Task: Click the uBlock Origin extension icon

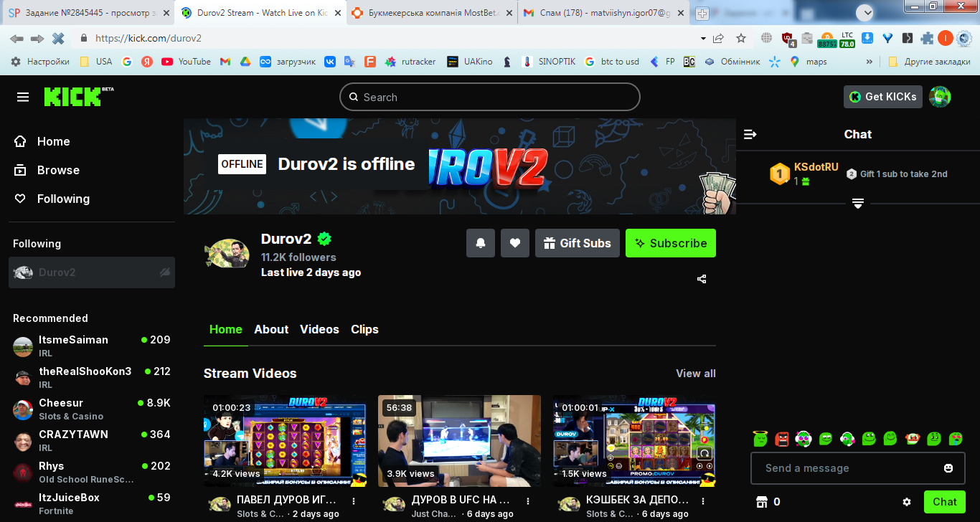Action: tap(788, 39)
